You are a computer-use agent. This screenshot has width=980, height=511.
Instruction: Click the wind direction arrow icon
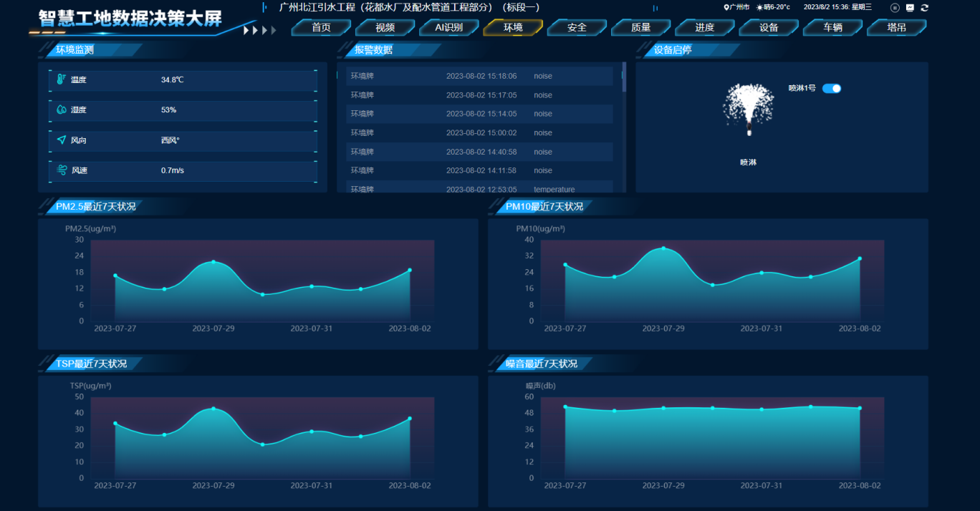click(62, 140)
